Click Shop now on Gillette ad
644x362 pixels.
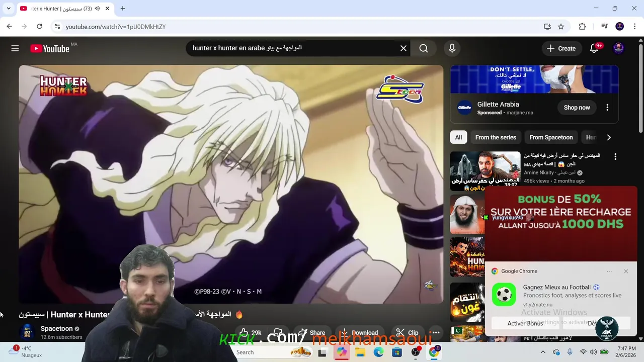tap(577, 108)
